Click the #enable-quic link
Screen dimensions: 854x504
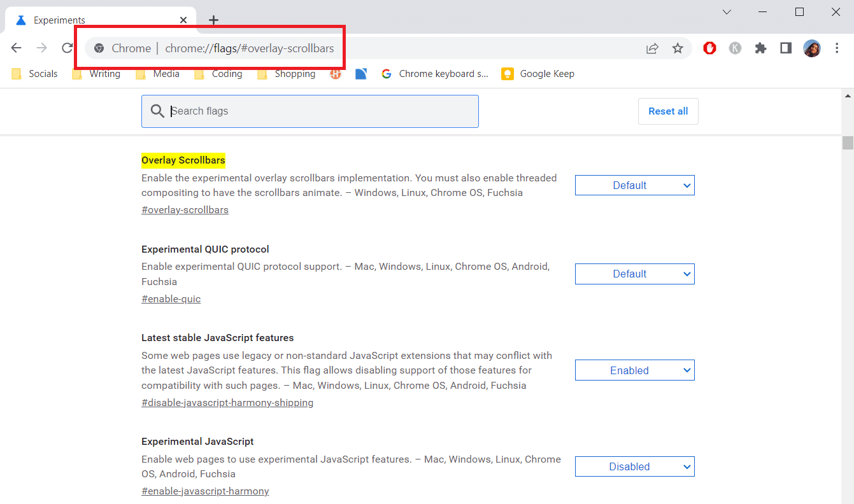tap(171, 299)
